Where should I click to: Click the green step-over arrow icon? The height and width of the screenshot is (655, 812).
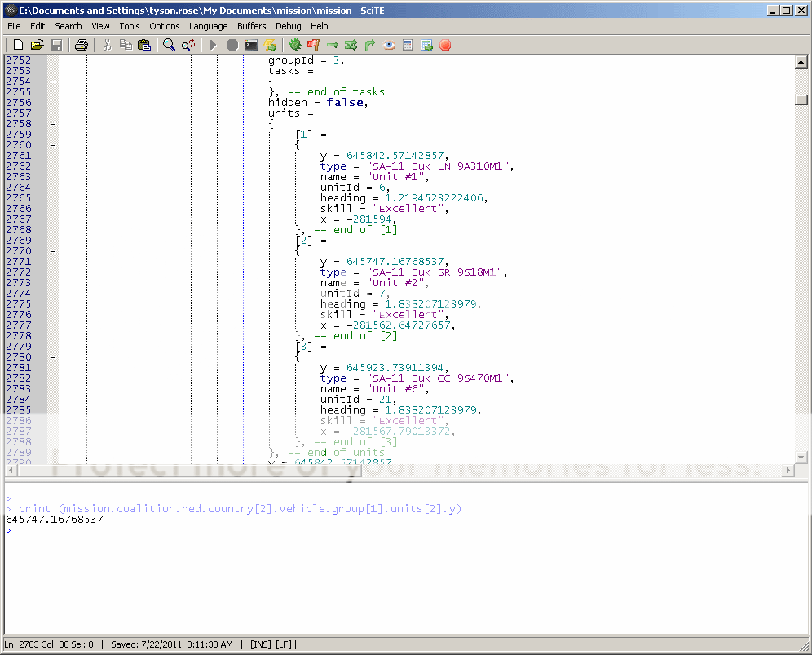click(x=333, y=45)
